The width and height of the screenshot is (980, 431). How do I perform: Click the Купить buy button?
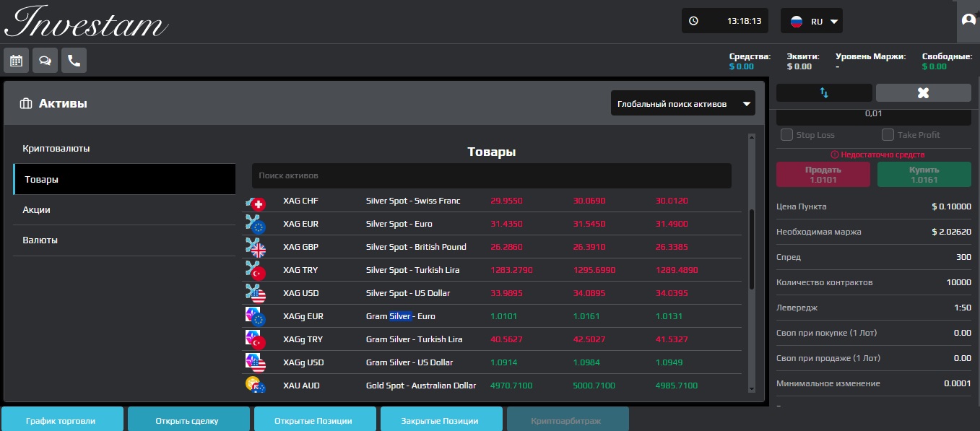point(924,175)
